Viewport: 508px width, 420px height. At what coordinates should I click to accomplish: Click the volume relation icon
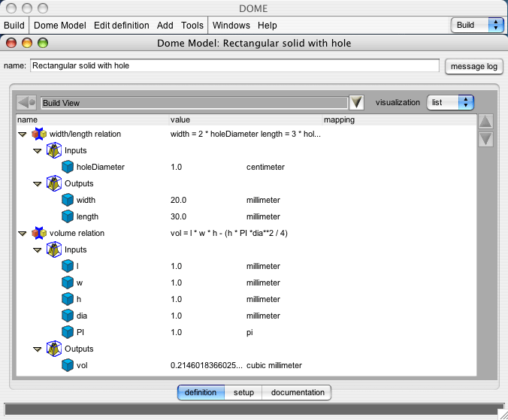[39, 233]
